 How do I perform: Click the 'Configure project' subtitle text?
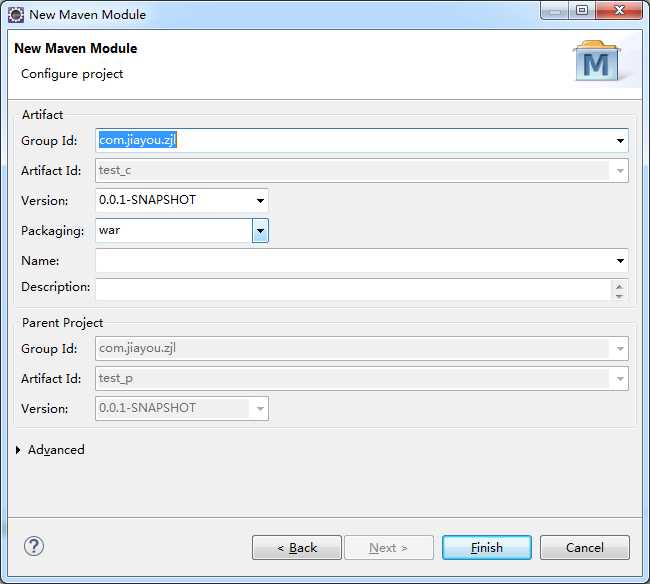click(72, 74)
